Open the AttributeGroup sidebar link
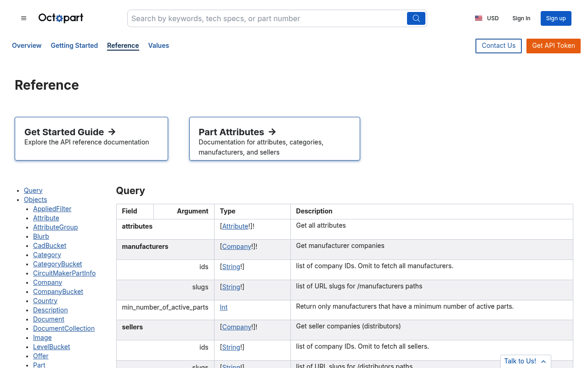 [56, 227]
